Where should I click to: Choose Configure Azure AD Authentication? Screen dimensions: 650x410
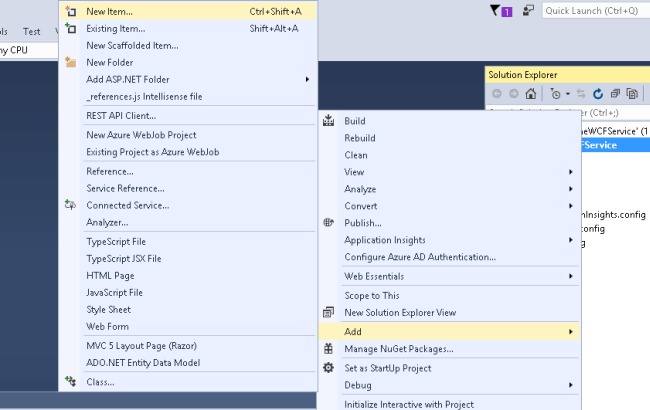[x=449, y=257]
